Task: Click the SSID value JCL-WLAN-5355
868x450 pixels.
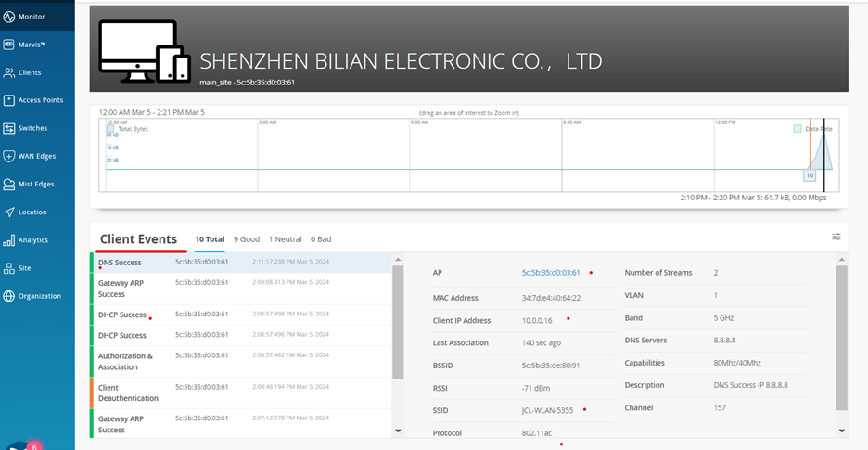Action: 547,411
